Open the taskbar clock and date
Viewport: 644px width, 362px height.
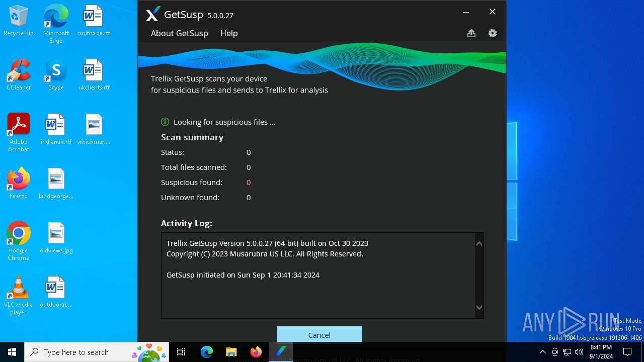click(x=601, y=352)
